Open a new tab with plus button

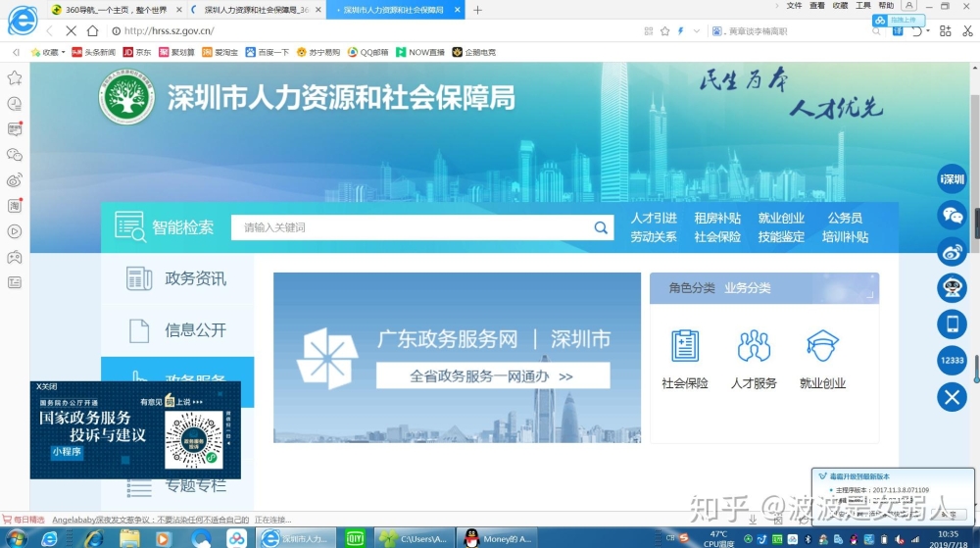point(477,10)
